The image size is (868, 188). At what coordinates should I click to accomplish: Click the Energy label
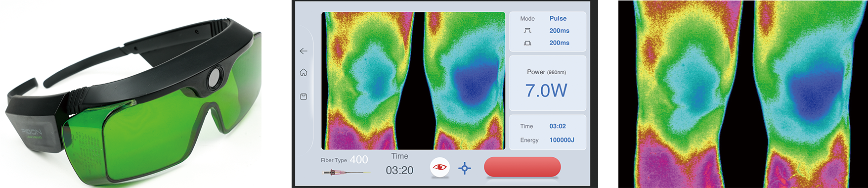pos(529,140)
